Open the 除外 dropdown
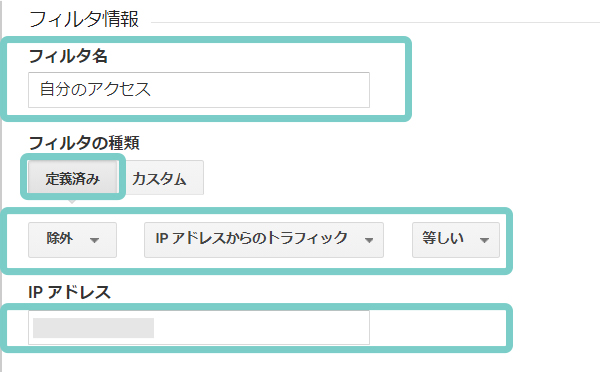Viewport: 600px width, 372px height. pos(72,240)
